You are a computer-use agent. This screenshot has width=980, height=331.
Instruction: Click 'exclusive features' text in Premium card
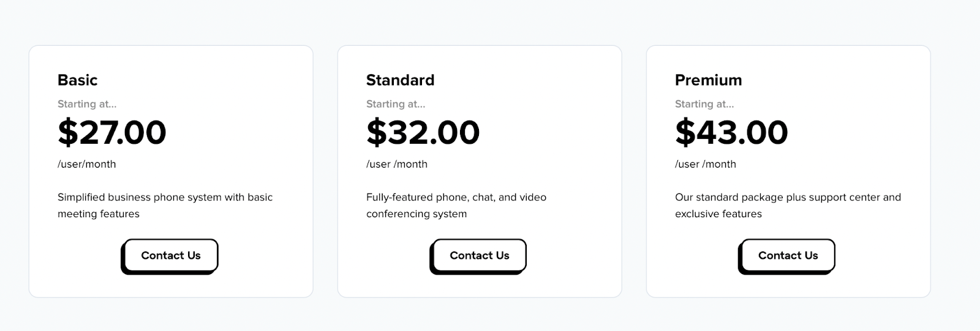tap(718, 214)
